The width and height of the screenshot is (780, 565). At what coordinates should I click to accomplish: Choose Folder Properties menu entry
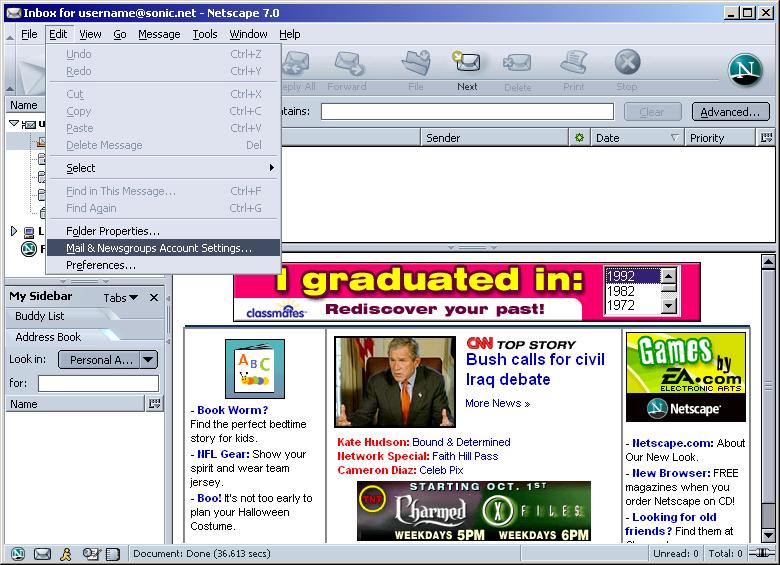(164, 231)
